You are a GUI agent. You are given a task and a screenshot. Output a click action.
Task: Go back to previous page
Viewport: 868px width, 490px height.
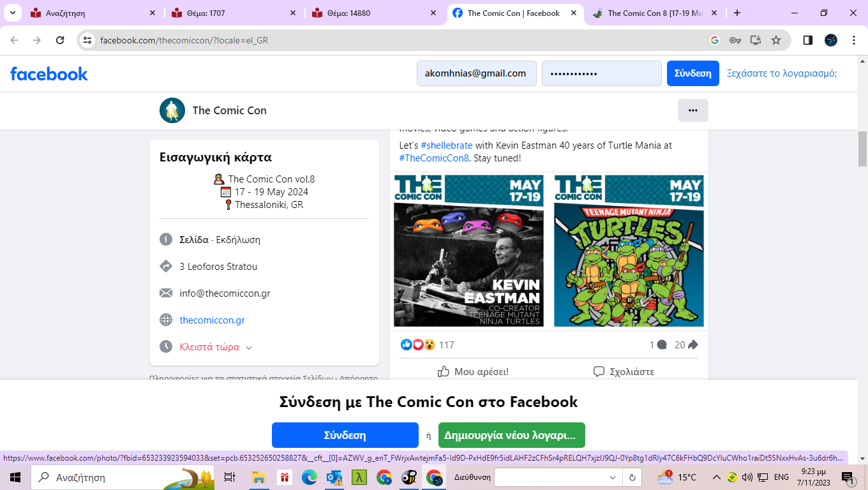(x=14, y=40)
